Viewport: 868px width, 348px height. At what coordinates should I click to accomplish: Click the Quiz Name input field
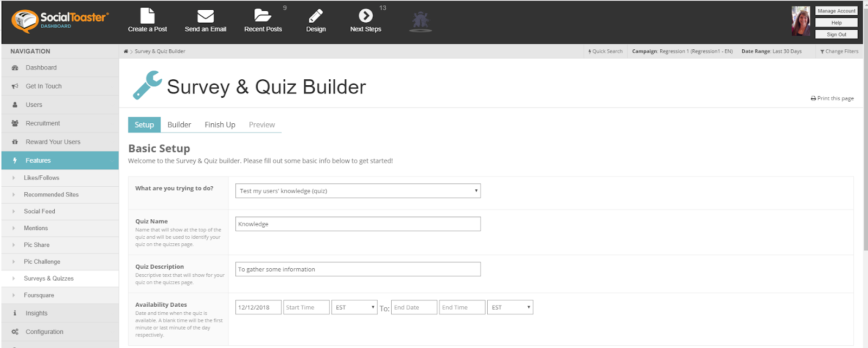click(x=358, y=224)
